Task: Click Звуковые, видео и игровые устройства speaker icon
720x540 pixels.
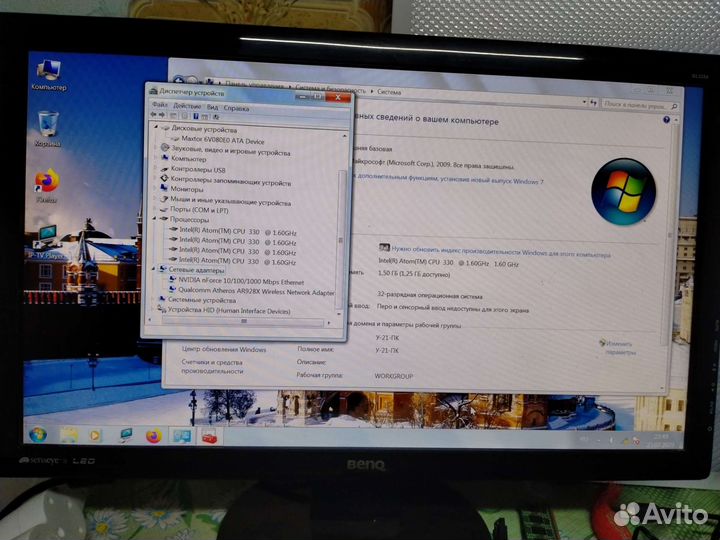Action: click(165, 148)
